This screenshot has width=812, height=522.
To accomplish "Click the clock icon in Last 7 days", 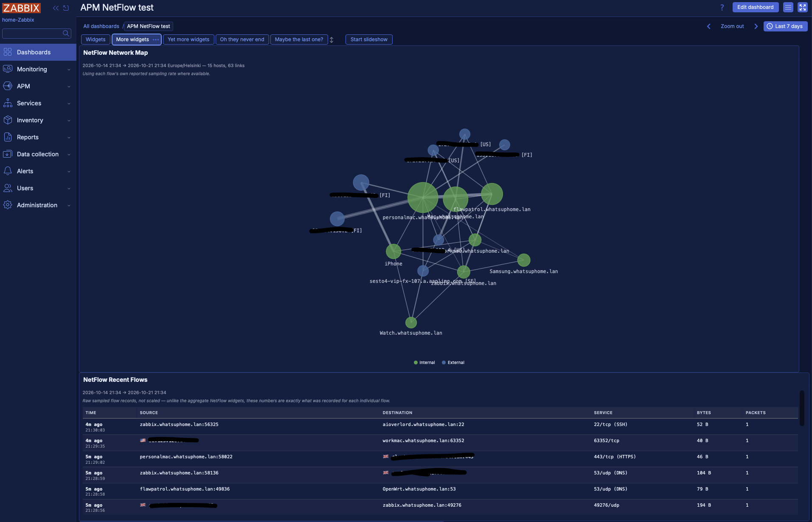I will point(770,26).
